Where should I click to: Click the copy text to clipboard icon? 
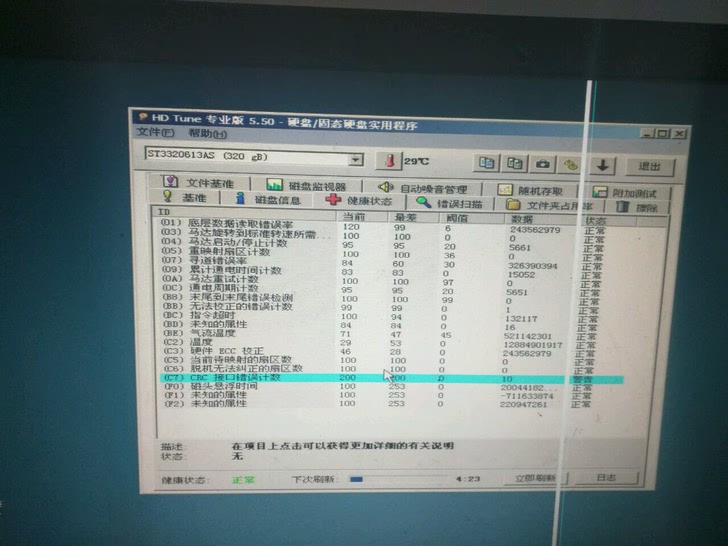487,163
